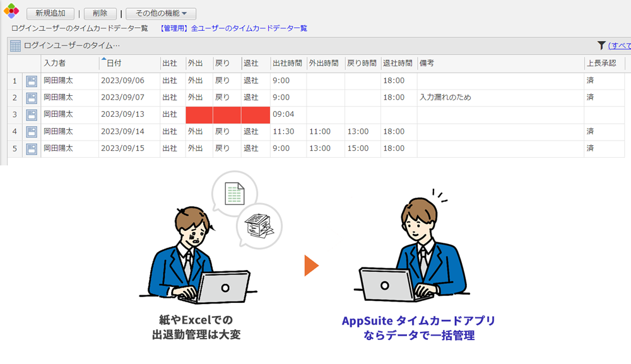
Task: Open record icon for 2023/09/07 row
Action: tap(32, 98)
